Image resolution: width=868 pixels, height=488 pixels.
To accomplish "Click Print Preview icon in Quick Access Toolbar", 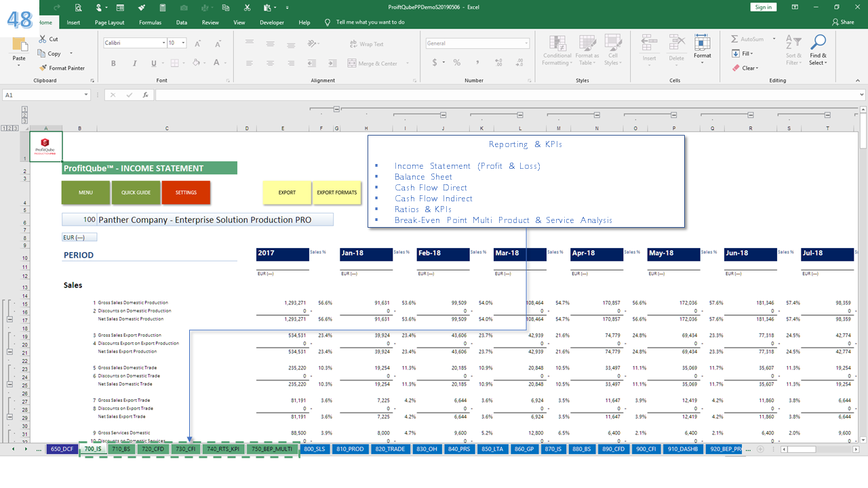I will click(79, 7).
